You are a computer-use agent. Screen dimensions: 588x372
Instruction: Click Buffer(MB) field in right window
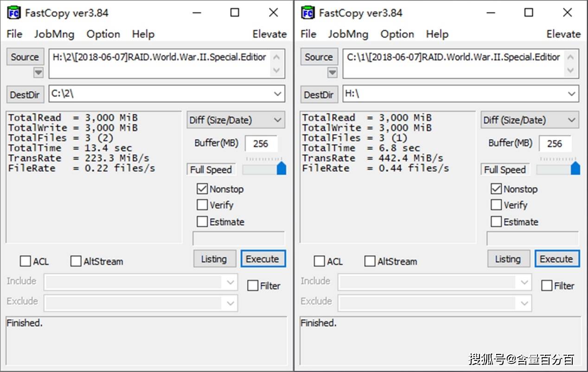555,144
